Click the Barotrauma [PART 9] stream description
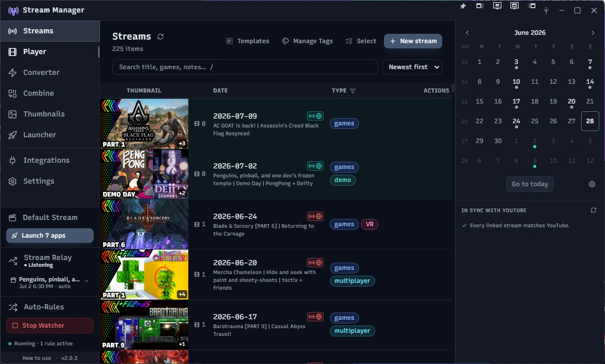Image resolution: width=605 pixels, height=364 pixels. [259, 330]
